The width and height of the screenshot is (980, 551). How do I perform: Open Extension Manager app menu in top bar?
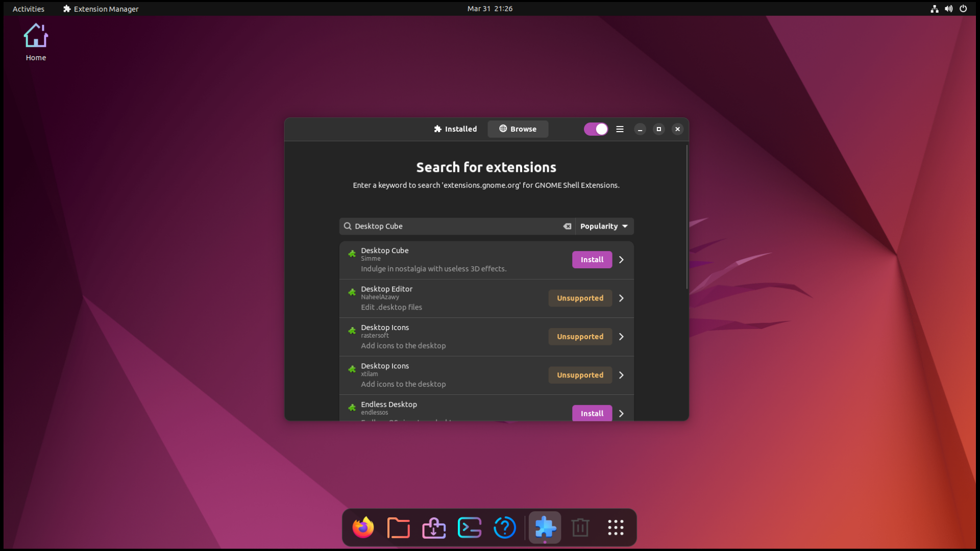click(101, 9)
